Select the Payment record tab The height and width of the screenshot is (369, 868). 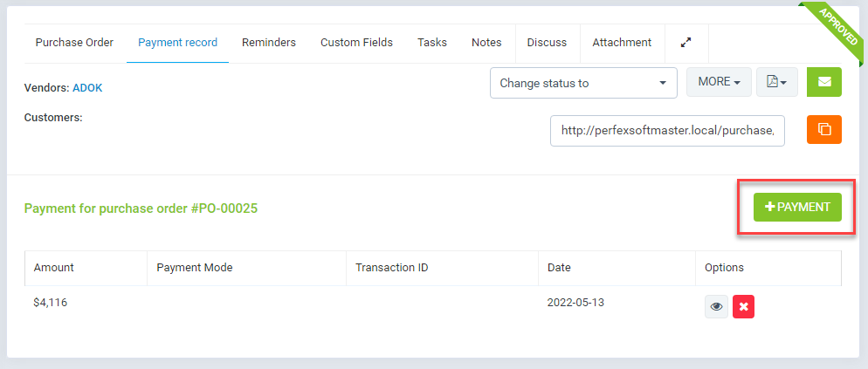[177, 42]
